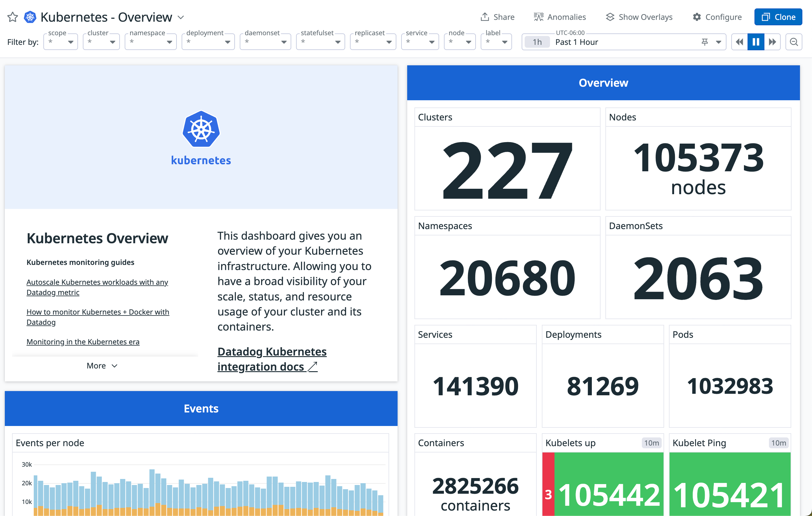Click the Kubernetes monitoring guides subheading

point(80,262)
